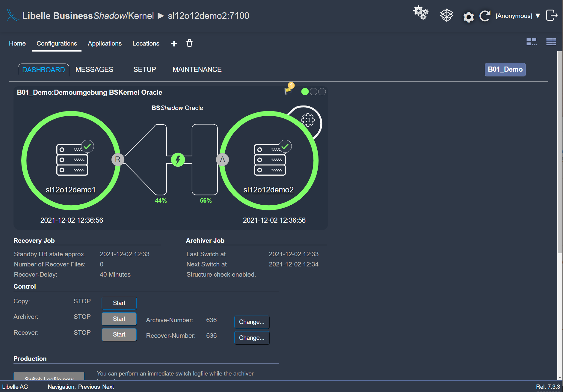
Task: Start the Archiver job
Action: (x=119, y=319)
